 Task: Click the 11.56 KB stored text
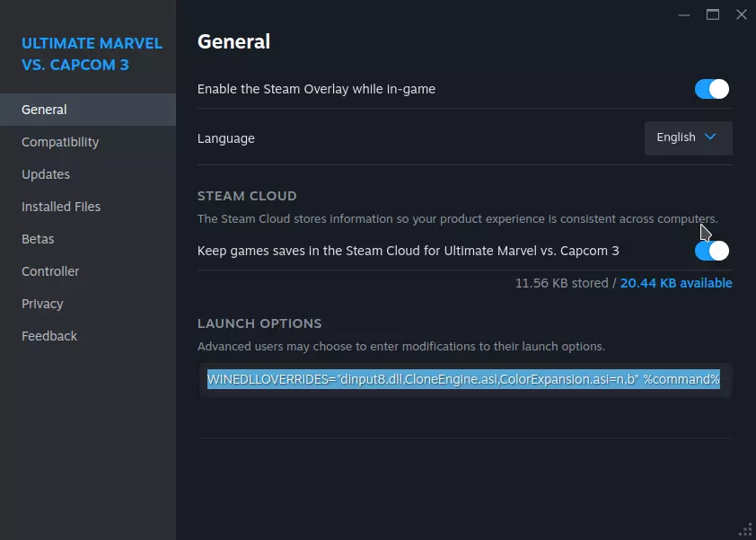(x=562, y=283)
